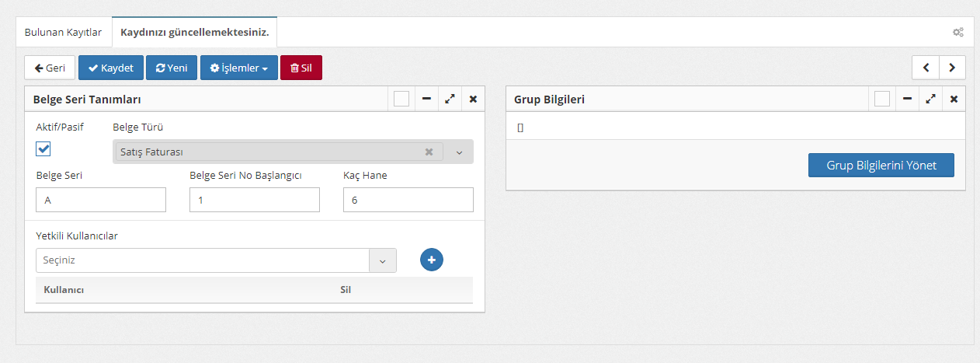The width and height of the screenshot is (980, 363).
Task: Toggle the white box in Belge Seri Tanımları header
Action: (401, 99)
